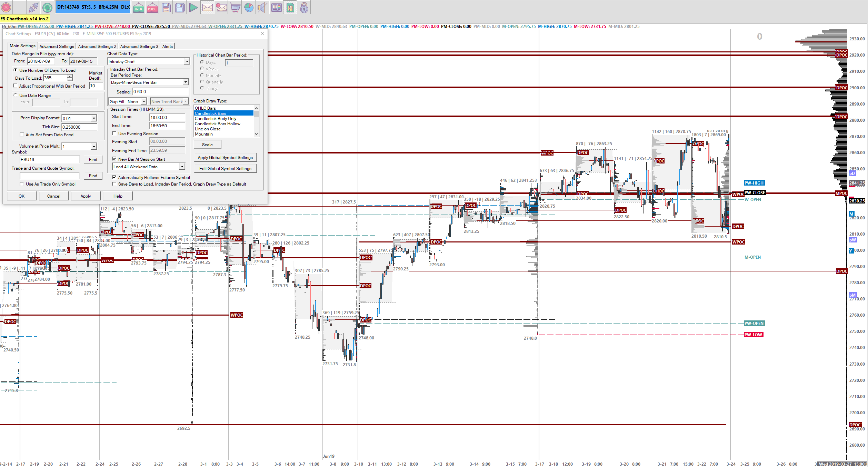Click the padlock toolbar icon
Viewport: 868px width, 467px height.
[x=304, y=7]
